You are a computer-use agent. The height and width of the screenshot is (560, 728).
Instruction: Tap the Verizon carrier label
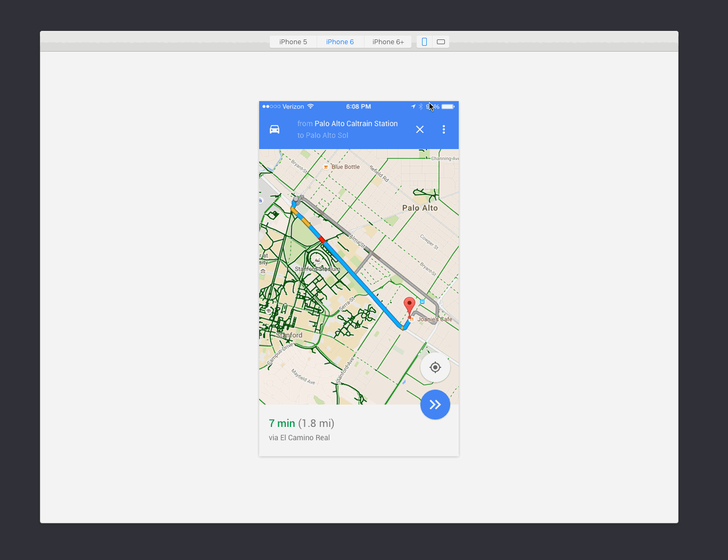tap(293, 106)
